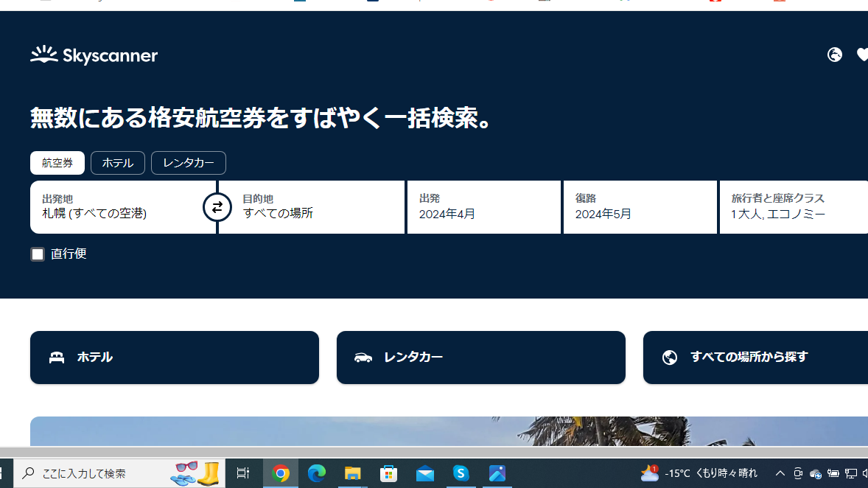868x488 pixels.
Task: Expand the 旅行者と座席クラス selector
Action: coord(793,207)
